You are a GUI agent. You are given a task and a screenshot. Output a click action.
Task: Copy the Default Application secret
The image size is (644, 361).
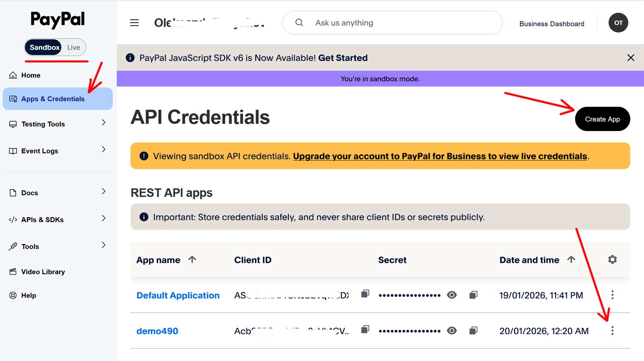click(473, 295)
